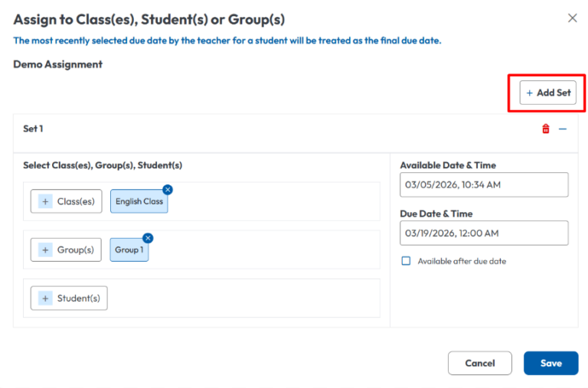Remove the English Class chip
The height and width of the screenshot is (388, 588).
(168, 190)
